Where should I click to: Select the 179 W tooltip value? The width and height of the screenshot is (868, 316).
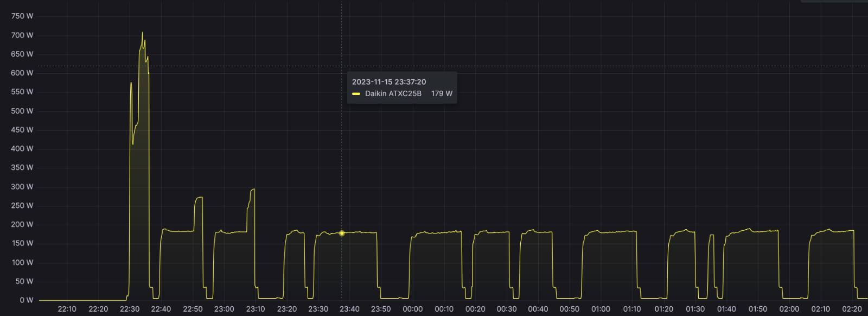point(442,93)
